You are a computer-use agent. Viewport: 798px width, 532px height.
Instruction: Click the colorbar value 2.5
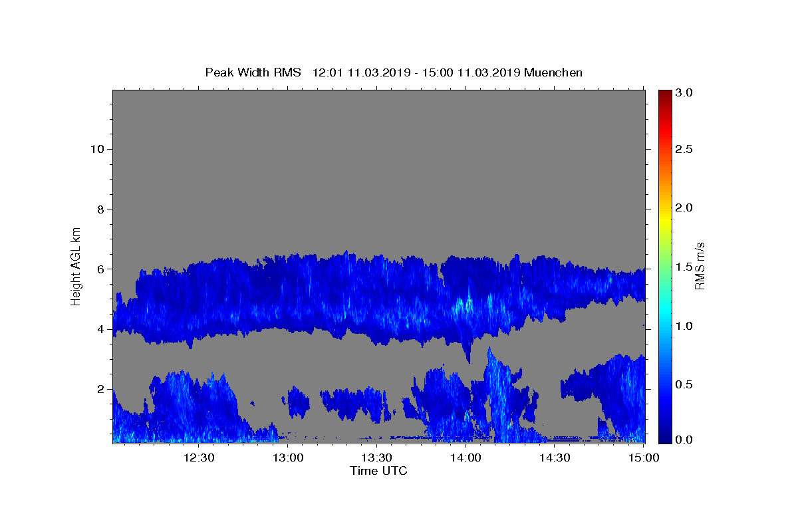684,149
